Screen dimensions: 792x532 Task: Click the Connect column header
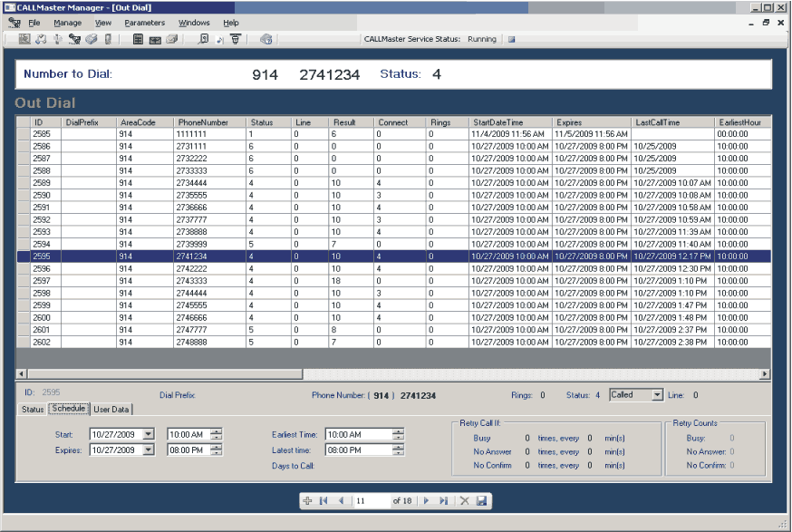(x=401, y=122)
